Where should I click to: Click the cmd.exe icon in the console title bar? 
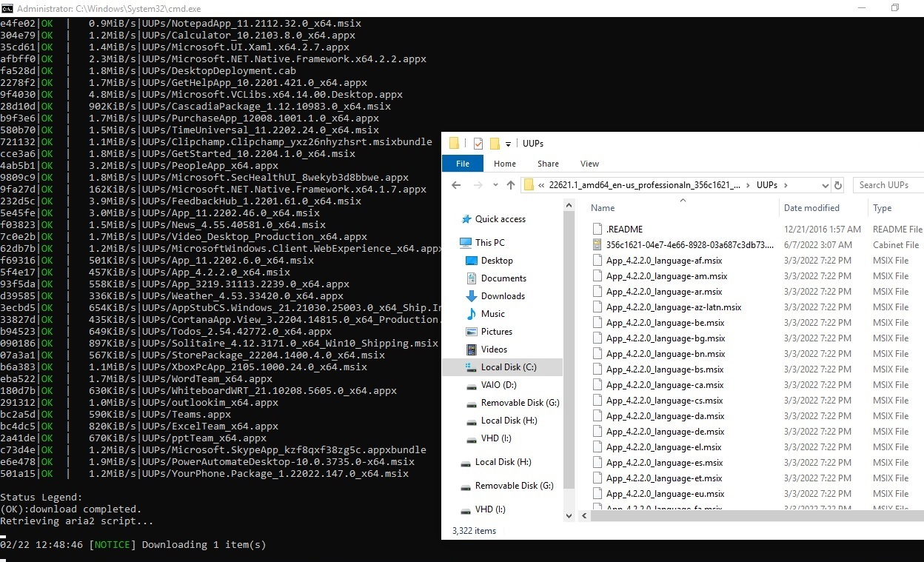click(7, 8)
